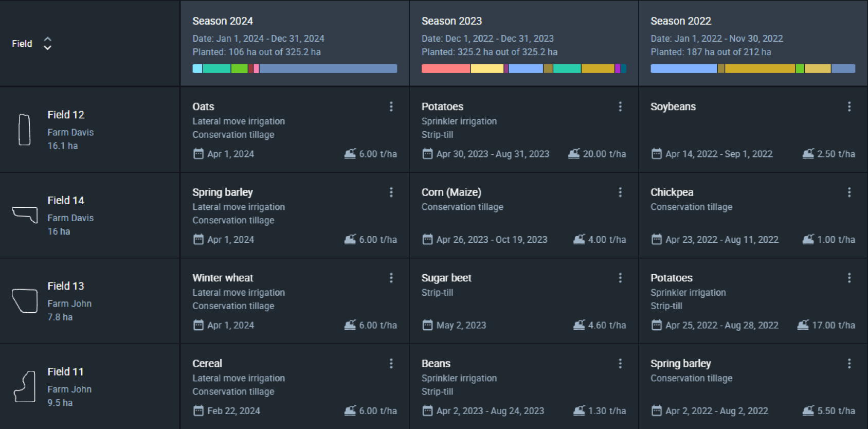Click Field 11 shape outline icon
Image resolution: width=868 pixels, height=429 pixels.
tap(25, 386)
